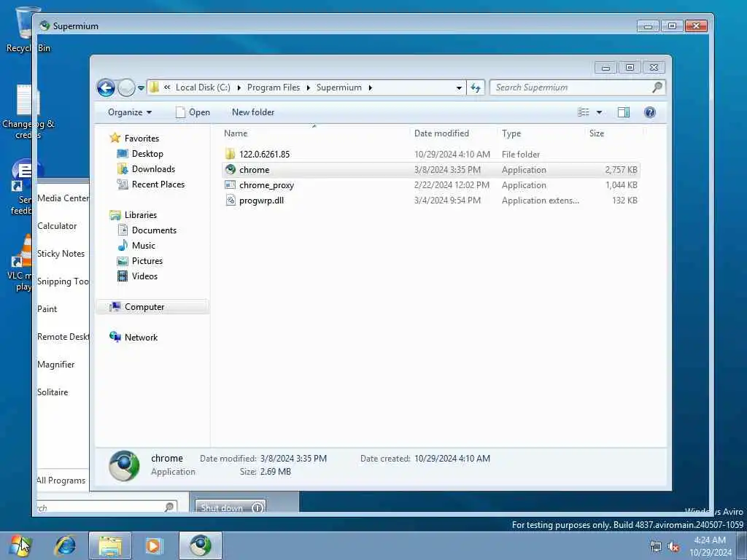Viewport: 747px width, 560px height.
Task: Click the VLC media player desktop icon
Action: pos(20,262)
